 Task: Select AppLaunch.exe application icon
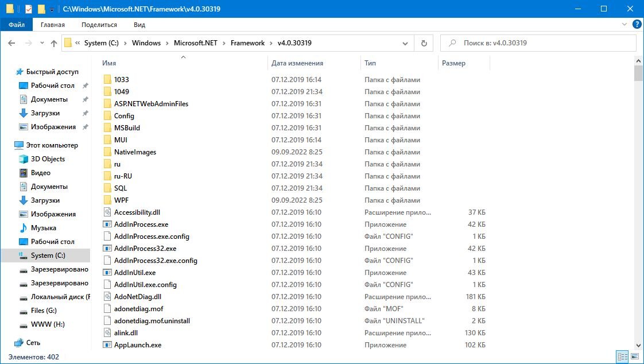[107, 344]
